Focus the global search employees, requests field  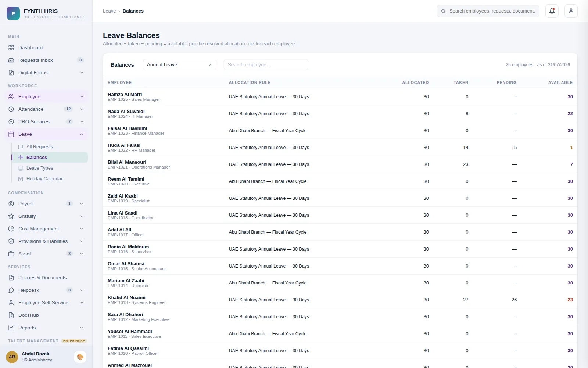tap(488, 11)
